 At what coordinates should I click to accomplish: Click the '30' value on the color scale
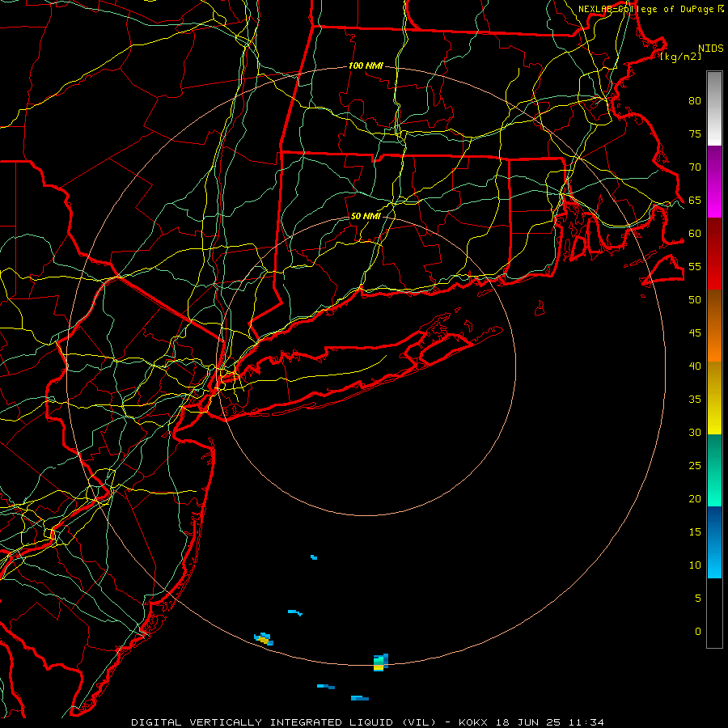point(695,433)
